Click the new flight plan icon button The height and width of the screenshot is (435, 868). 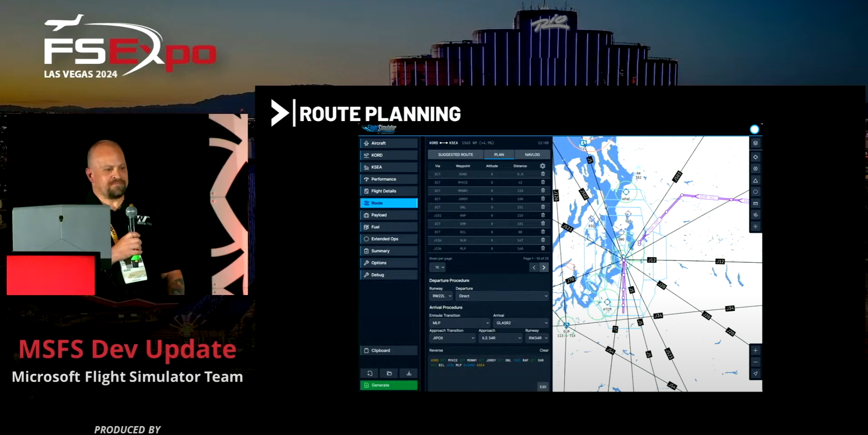(370, 373)
